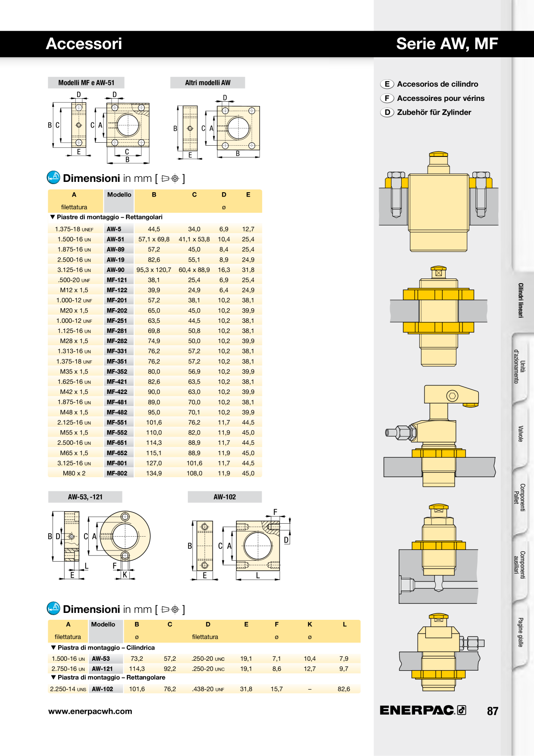Click the D language badge for Zubehör
534x756 pixels.
pyautogui.click(x=387, y=112)
